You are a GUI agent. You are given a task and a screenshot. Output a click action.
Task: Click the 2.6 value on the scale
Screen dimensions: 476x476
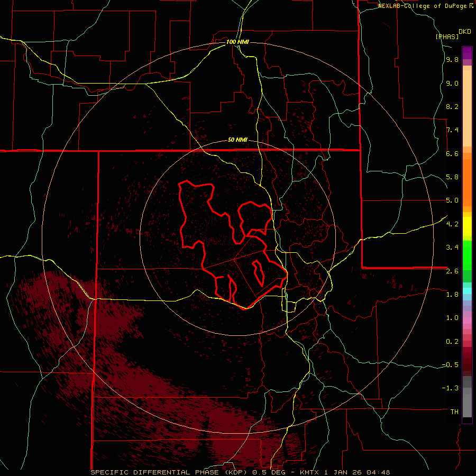(452, 271)
